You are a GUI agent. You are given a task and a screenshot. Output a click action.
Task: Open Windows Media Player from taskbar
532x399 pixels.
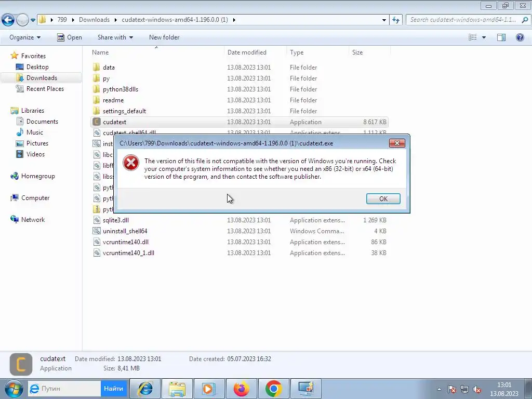click(x=209, y=389)
